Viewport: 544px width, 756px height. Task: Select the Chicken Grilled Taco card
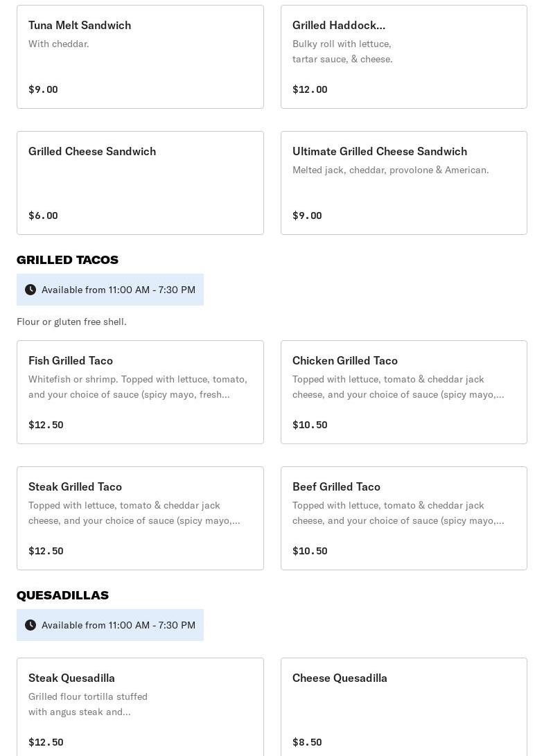pyautogui.click(x=403, y=392)
